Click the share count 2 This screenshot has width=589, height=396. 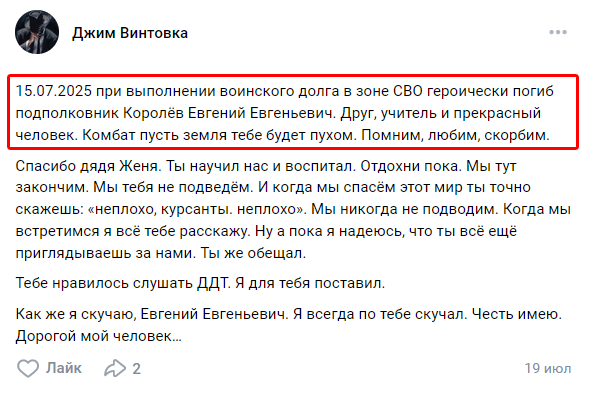tap(136, 369)
